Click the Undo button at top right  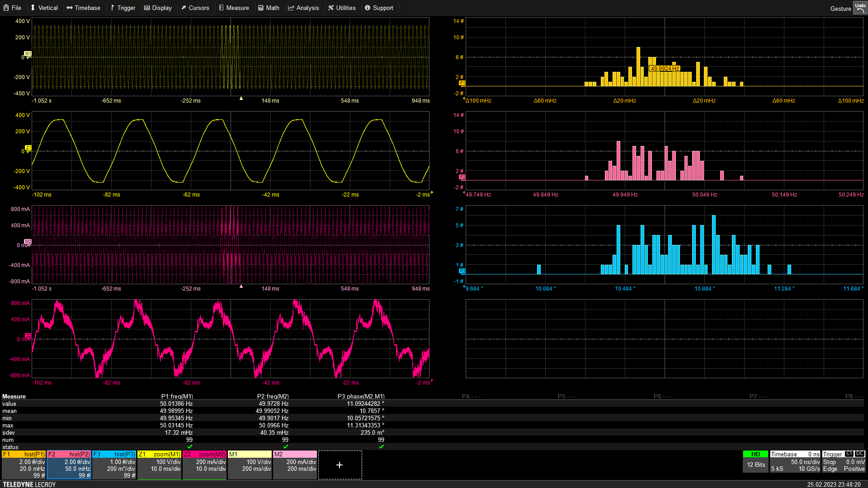[x=860, y=8]
